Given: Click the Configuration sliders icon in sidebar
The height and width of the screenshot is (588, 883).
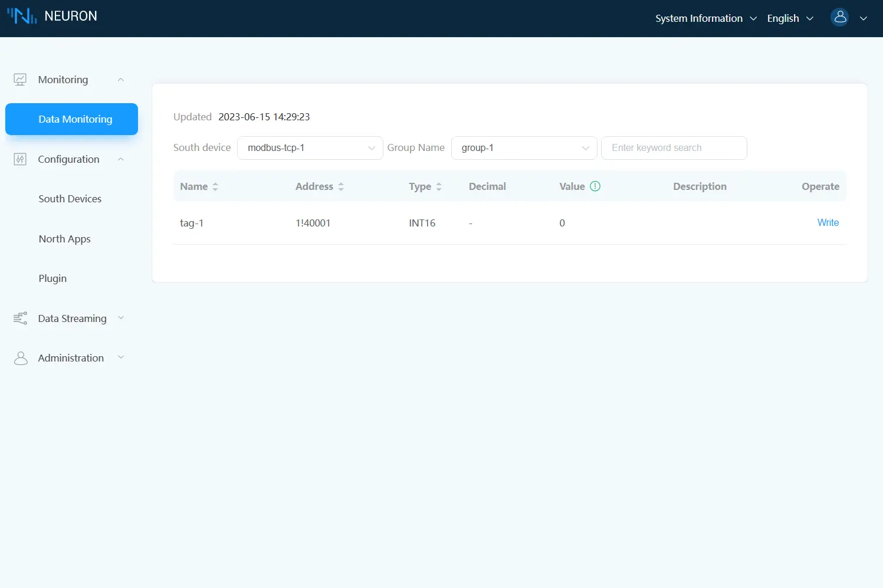Looking at the screenshot, I should (20, 159).
